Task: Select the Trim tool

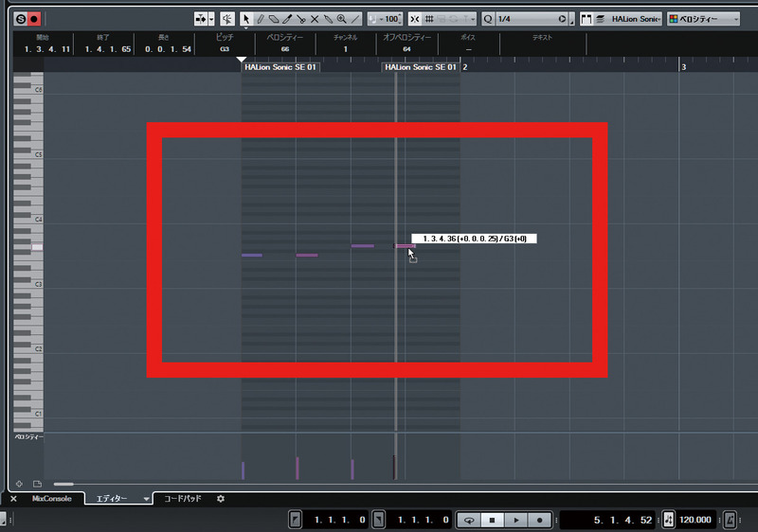Action: pos(288,19)
